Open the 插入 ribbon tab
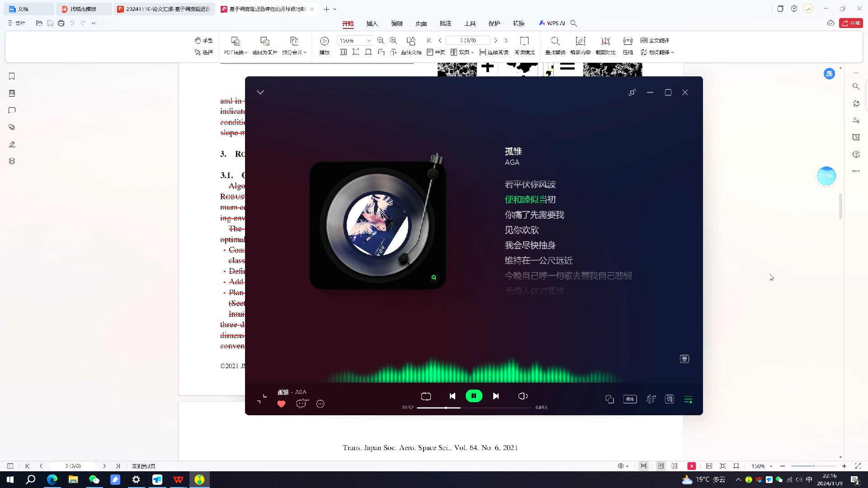 [x=372, y=23]
